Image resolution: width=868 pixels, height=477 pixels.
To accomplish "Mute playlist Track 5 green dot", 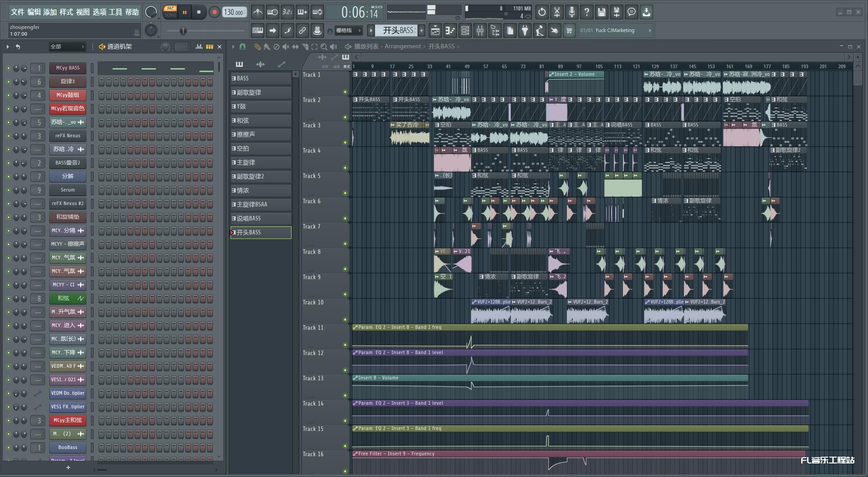I will [345, 193].
